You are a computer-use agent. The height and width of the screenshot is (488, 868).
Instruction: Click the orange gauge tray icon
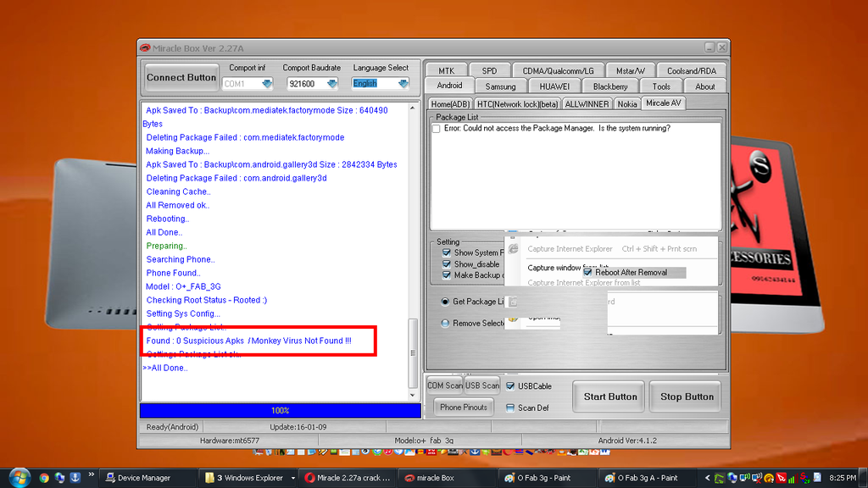pyautogui.click(x=769, y=478)
